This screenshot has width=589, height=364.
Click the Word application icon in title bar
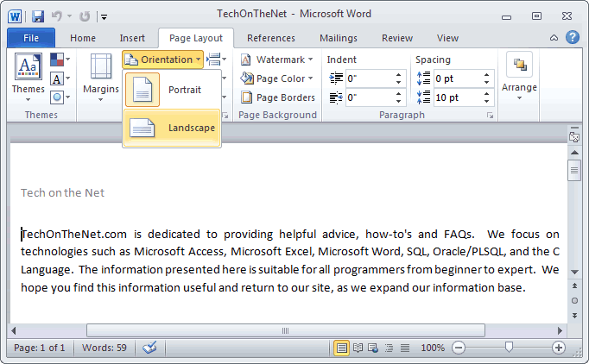point(15,16)
